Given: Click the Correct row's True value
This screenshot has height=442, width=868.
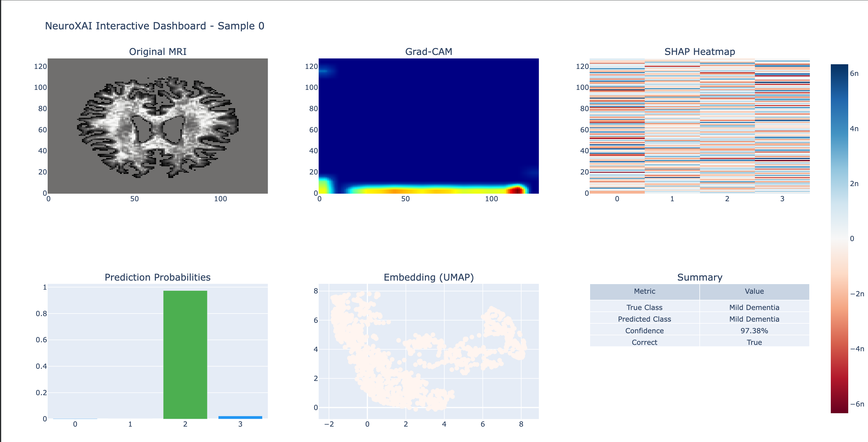Looking at the screenshot, I should coord(754,342).
